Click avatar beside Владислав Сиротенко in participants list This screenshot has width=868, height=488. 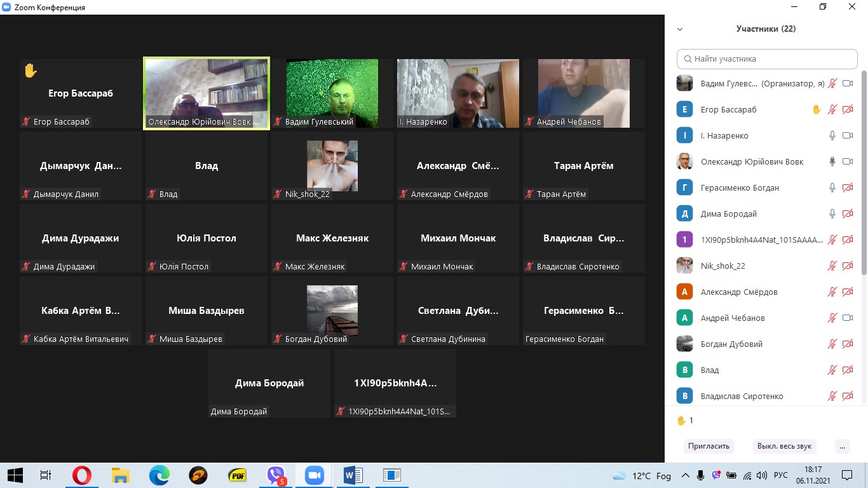pyautogui.click(x=684, y=396)
